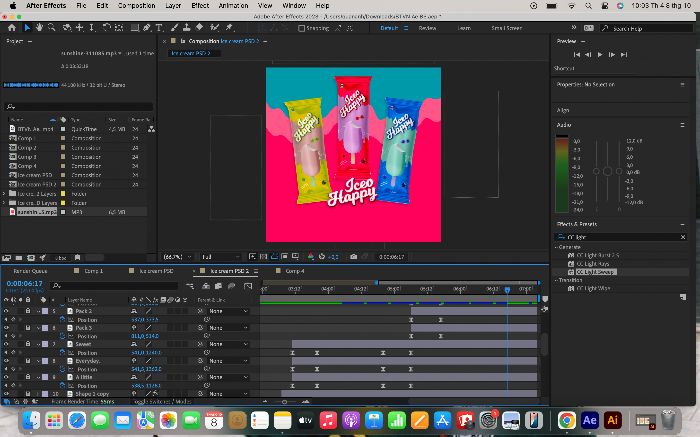
Task: Toggle Position stopwatch under Everyday layer
Action: [x=62, y=369]
